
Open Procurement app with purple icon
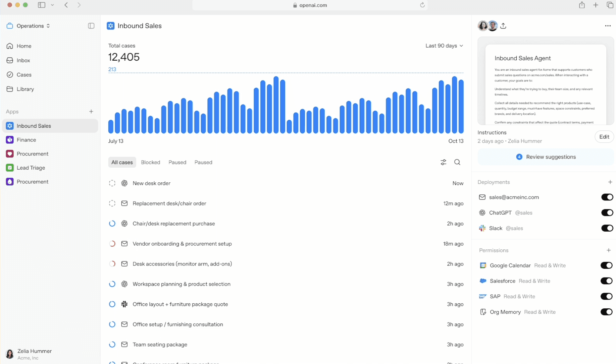[50, 182]
